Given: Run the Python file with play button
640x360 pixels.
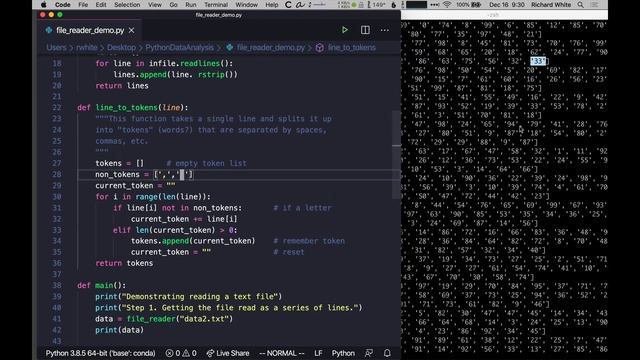Looking at the screenshot, I should click(344, 30).
